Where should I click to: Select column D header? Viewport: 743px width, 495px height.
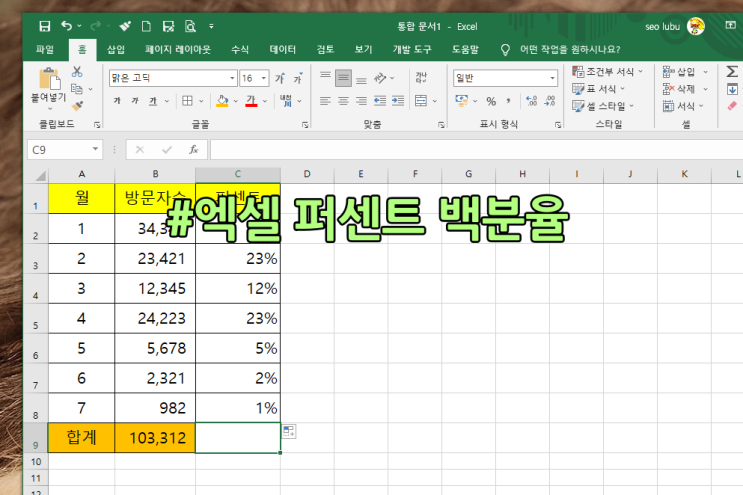307,174
